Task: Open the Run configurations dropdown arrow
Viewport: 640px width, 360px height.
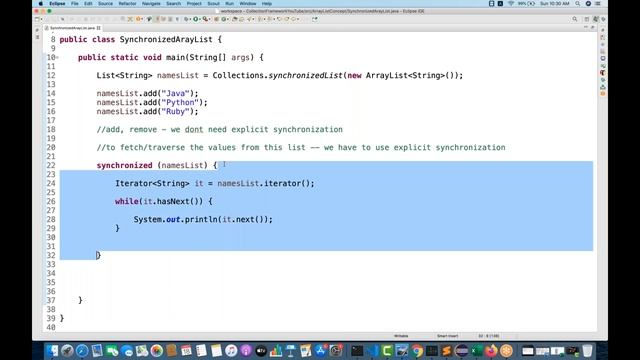Action: [x=200, y=19]
